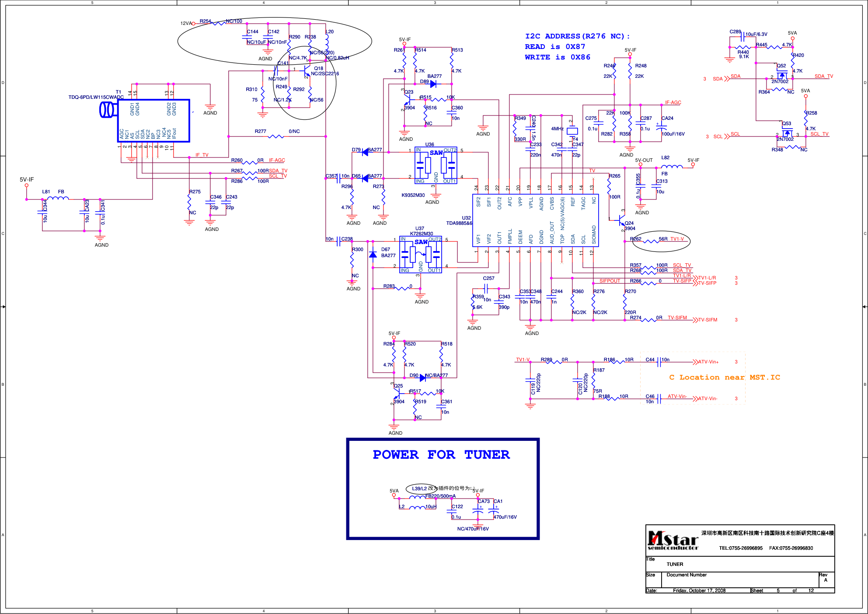Click the 'NC/BA277' value of D90
Viewport: 868px width, 614px height.
pyautogui.click(x=436, y=375)
